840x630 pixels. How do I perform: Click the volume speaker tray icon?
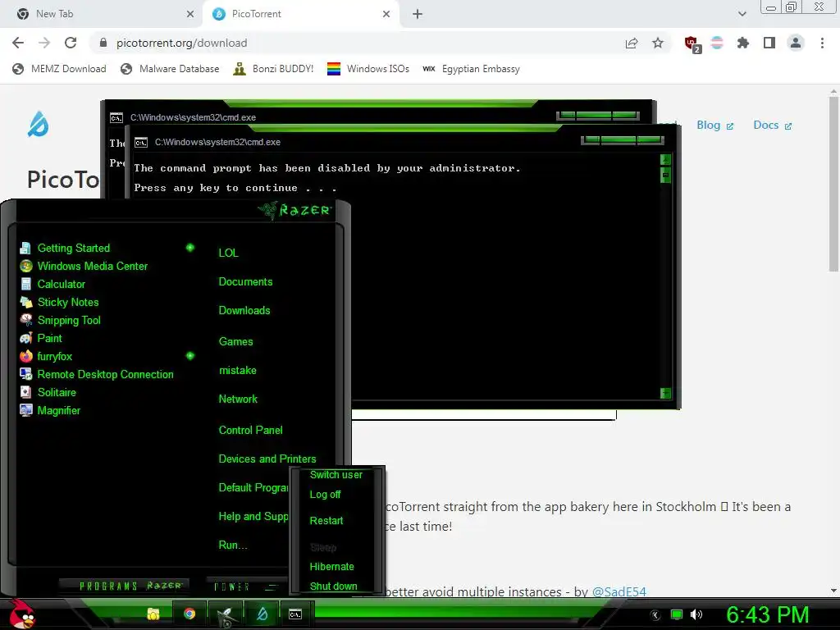pos(696,614)
